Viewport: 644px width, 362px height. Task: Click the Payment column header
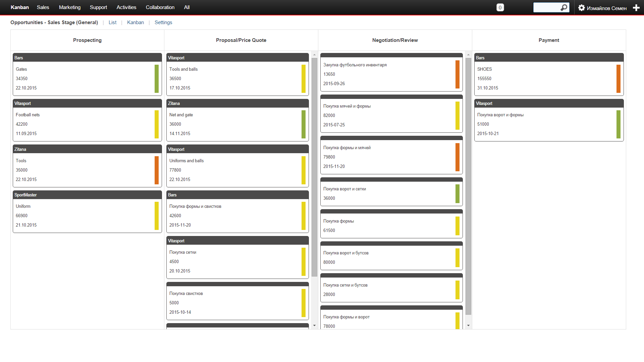click(549, 40)
